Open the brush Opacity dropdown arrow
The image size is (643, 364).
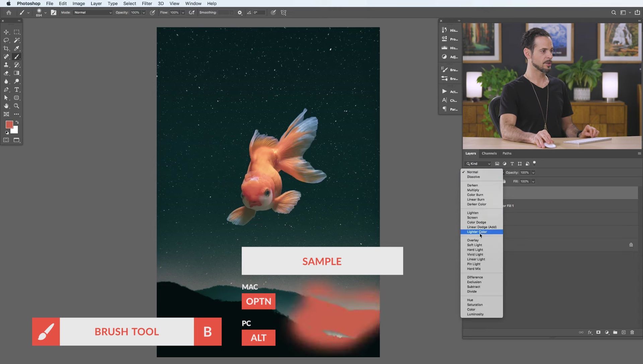pos(143,12)
